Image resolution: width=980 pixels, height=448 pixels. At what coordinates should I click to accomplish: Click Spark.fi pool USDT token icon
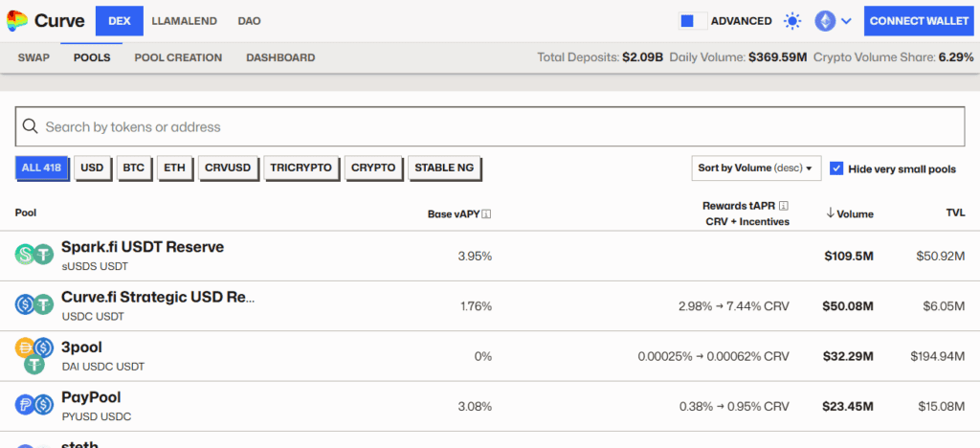pos(43,255)
